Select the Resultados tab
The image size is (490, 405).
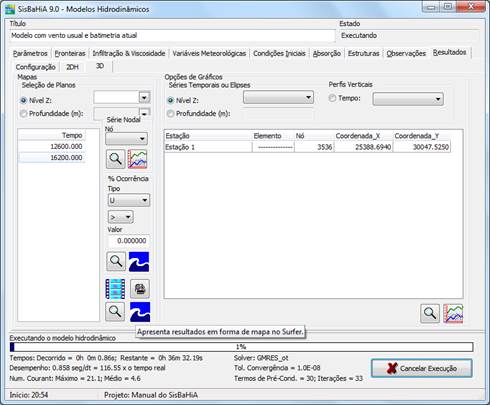pos(450,52)
